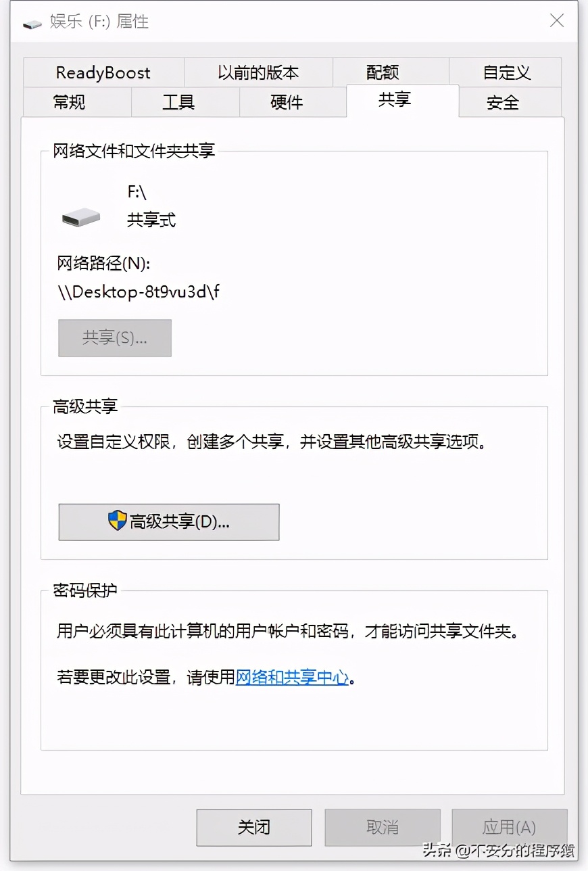The height and width of the screenshot is (871, 588).
Task: Click the 高级共享(D) button
Action: pos(168,521)
